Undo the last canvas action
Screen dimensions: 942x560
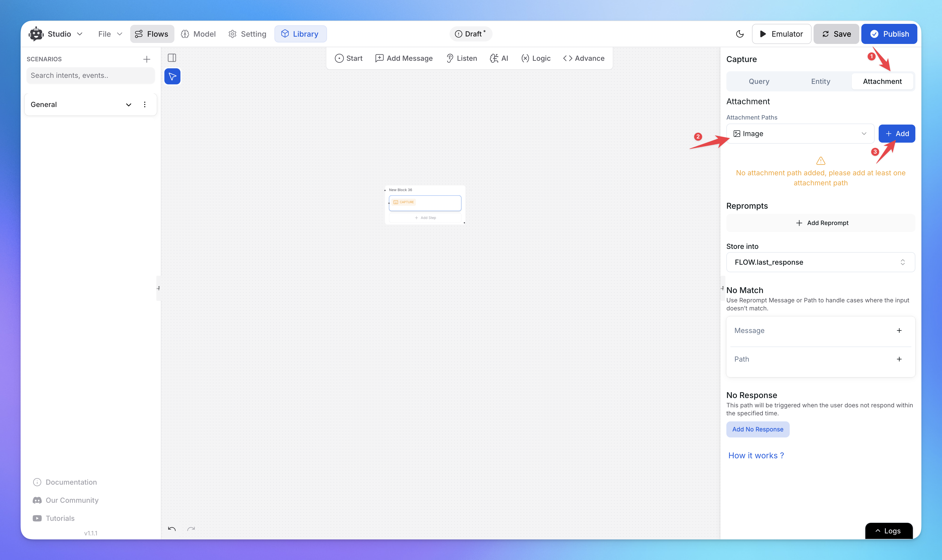(172, 529)
